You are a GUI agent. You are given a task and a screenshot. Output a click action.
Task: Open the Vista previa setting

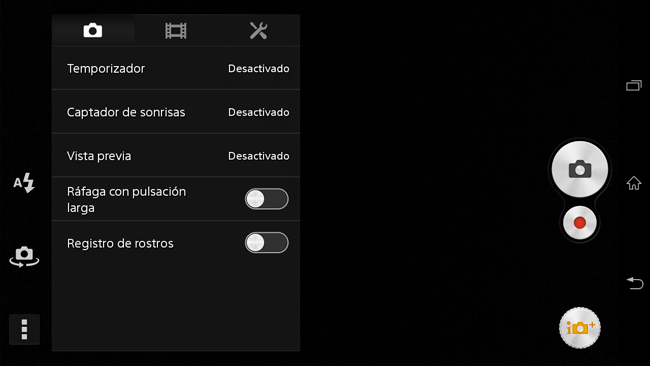pyautogui.click(x=176, y=156)
